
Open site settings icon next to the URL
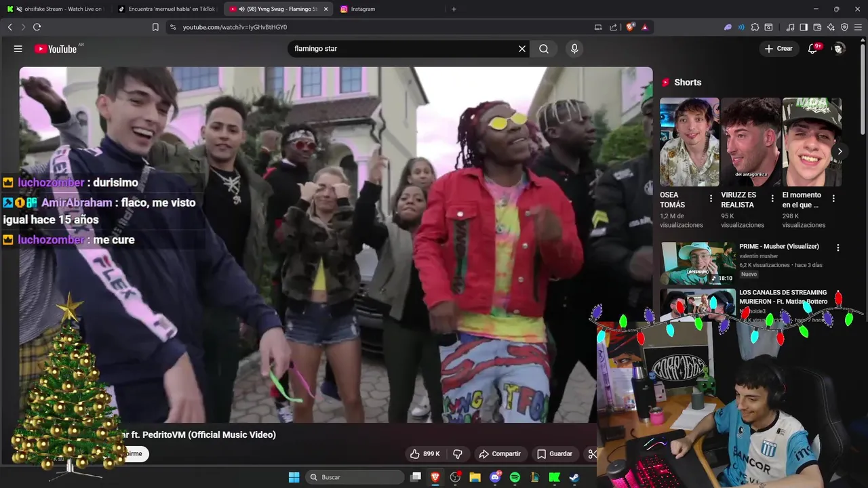pos(173,27)
